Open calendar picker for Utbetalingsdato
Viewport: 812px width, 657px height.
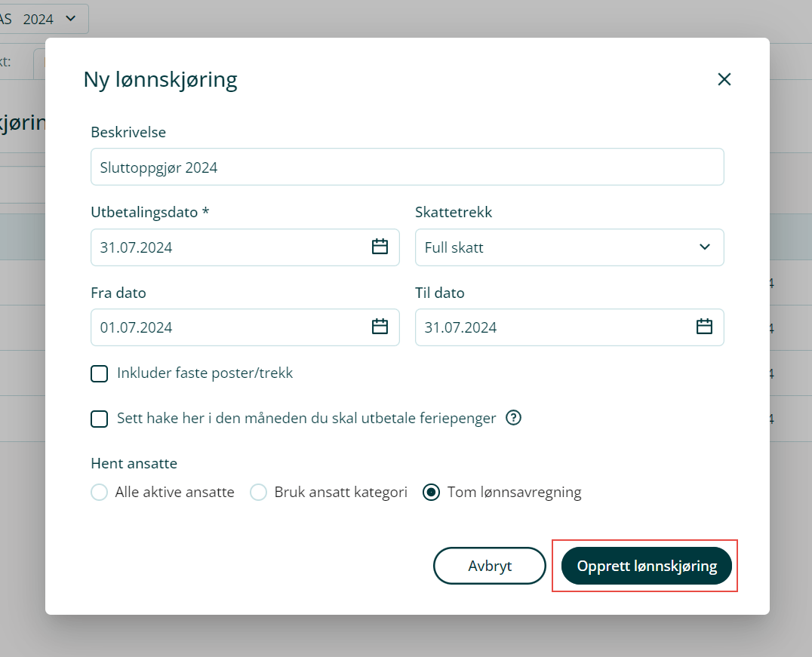click(380, 247)
